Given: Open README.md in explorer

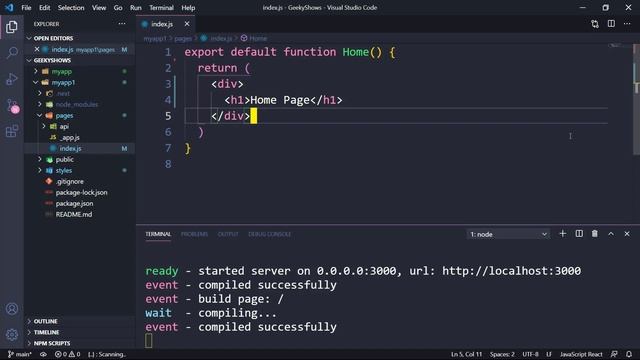Looking at the screenshot, I should tap(73, 215).
